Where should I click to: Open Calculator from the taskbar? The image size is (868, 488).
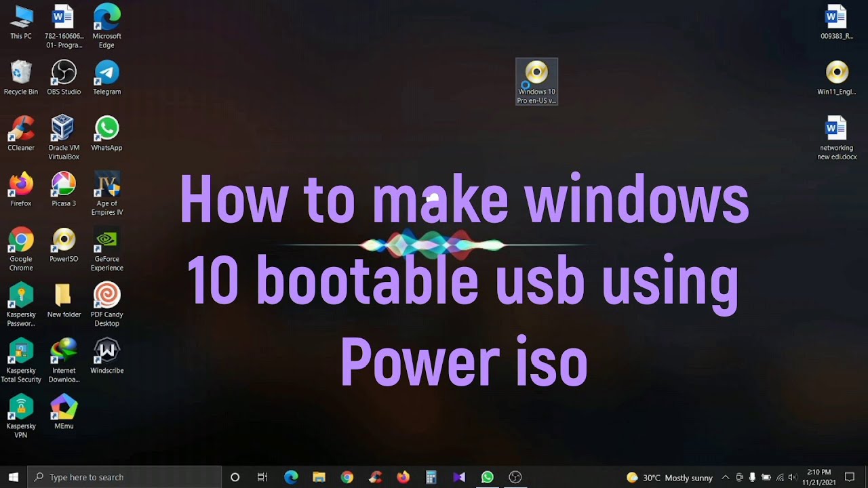click(431, 477)
